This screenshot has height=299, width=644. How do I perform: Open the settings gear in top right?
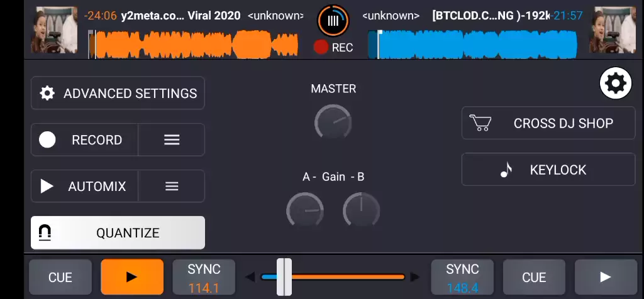(x=616, y=84)
